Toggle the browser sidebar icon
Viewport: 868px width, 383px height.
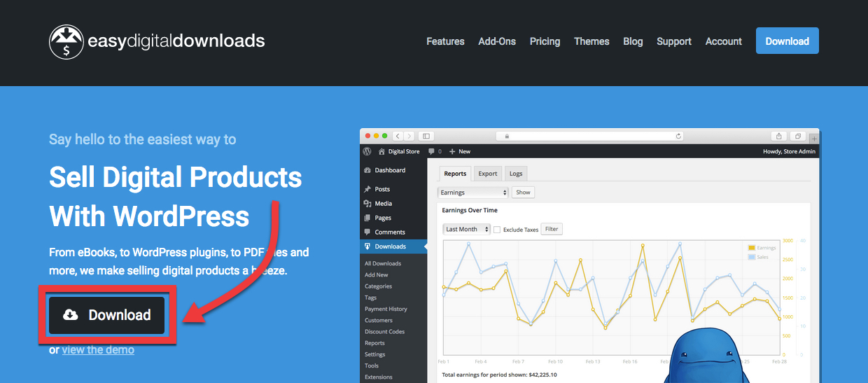coord(426,136)
